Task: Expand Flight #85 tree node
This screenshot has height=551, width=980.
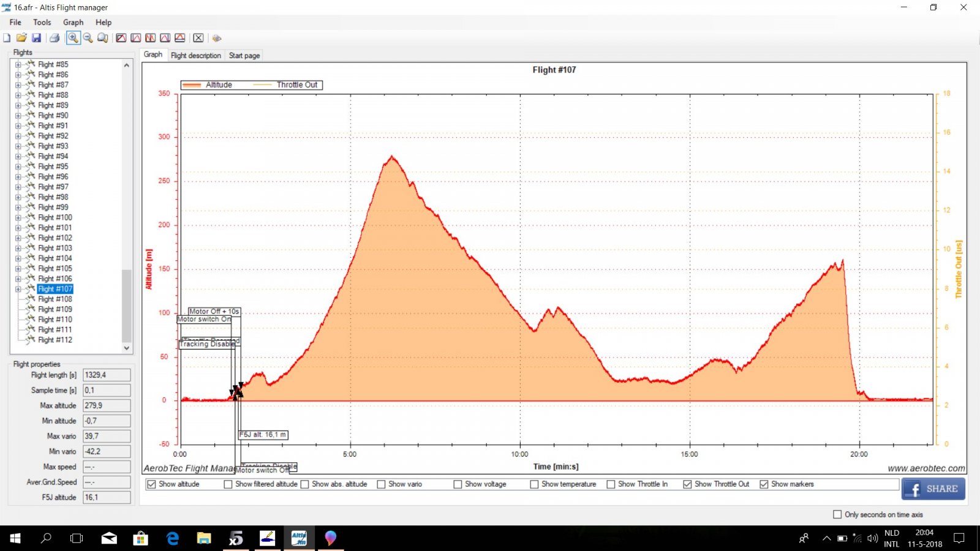Action: click(18, 64)
